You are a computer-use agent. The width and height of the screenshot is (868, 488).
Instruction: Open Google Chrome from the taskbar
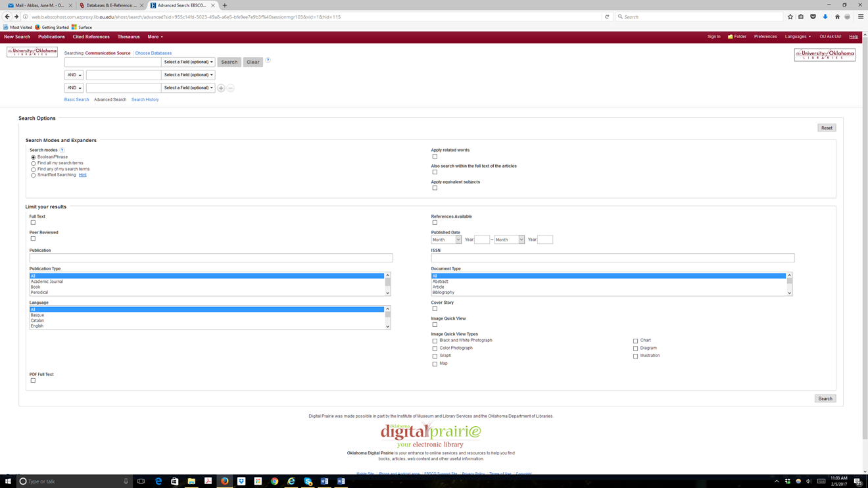[x=274, y=481]
